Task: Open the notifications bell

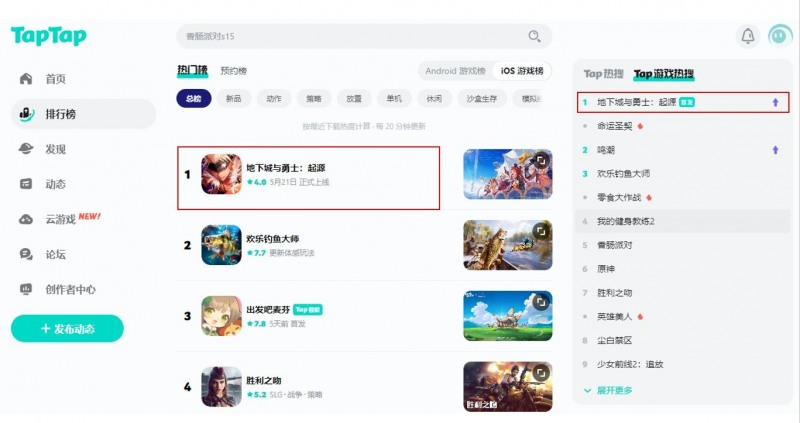Action: [747, 37]
